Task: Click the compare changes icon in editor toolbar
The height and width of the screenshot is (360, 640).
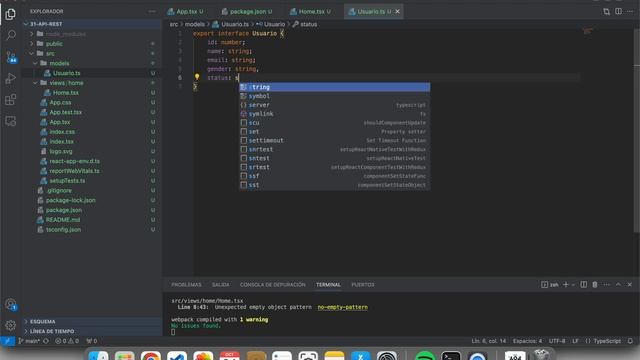Action: click(607, 11)
